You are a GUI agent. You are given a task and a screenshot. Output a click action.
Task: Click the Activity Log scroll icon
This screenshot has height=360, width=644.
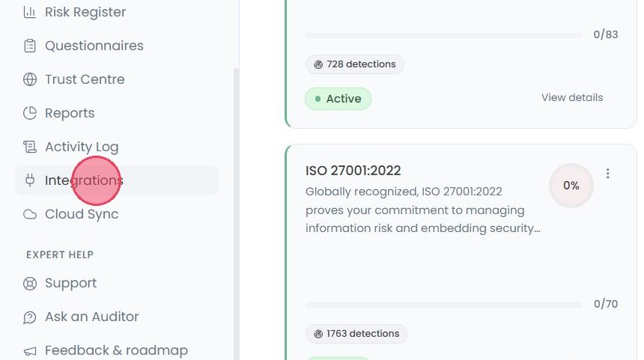(29, 147)
